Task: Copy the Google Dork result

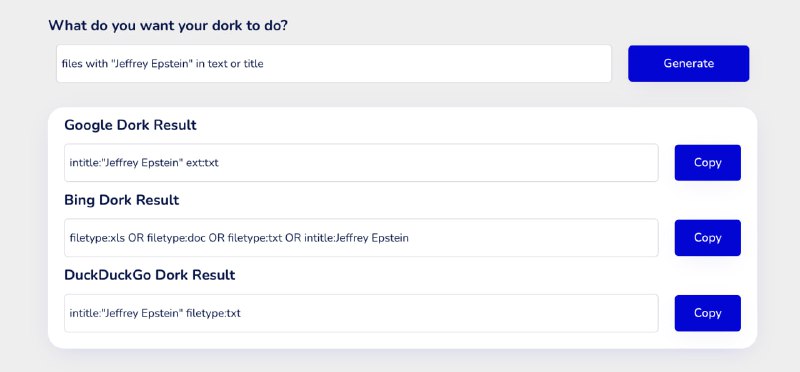Action: click(707, 163)
